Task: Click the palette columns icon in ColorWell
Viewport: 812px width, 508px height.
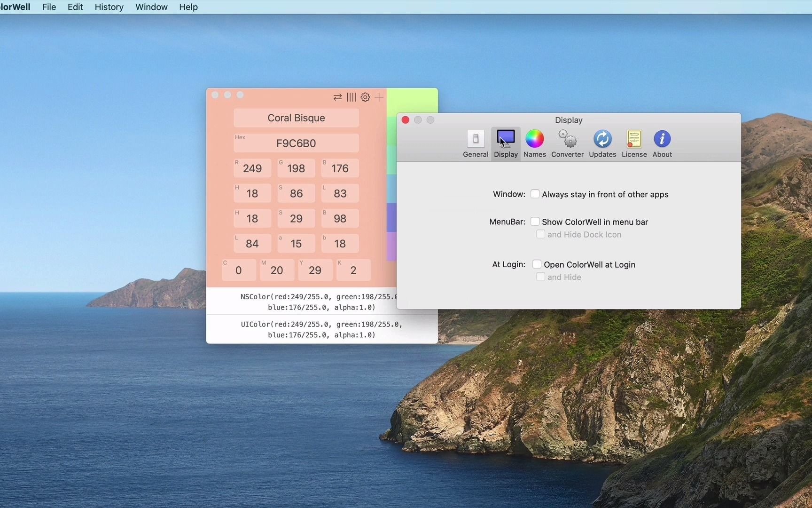Action: (351, 97)
